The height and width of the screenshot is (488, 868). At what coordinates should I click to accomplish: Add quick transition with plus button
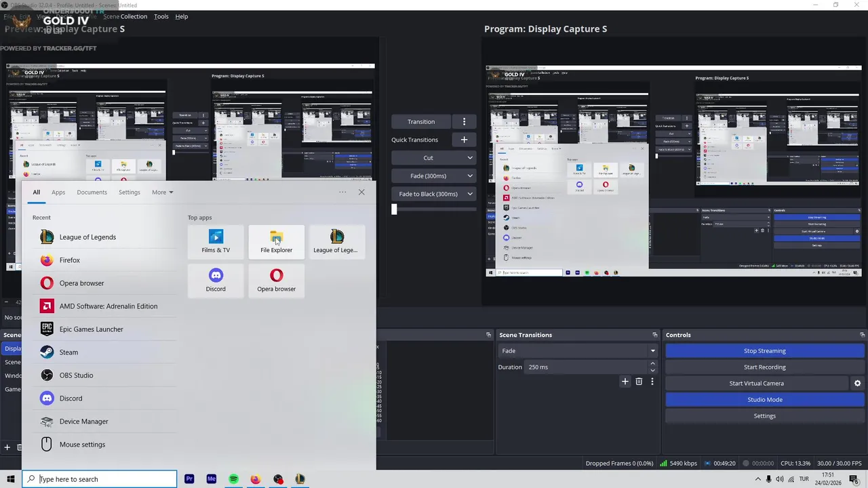tap(464, 140)
